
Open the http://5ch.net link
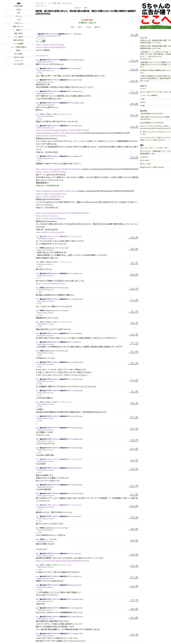click(42, 56)
